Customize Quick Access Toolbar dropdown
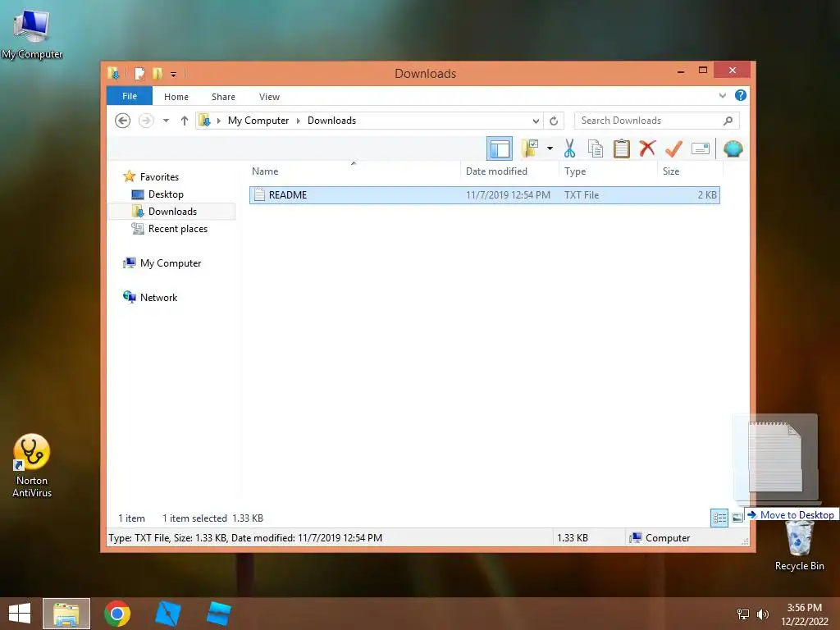Image resolution: width=840 pixels, height=630 pixels. (174, 75)
